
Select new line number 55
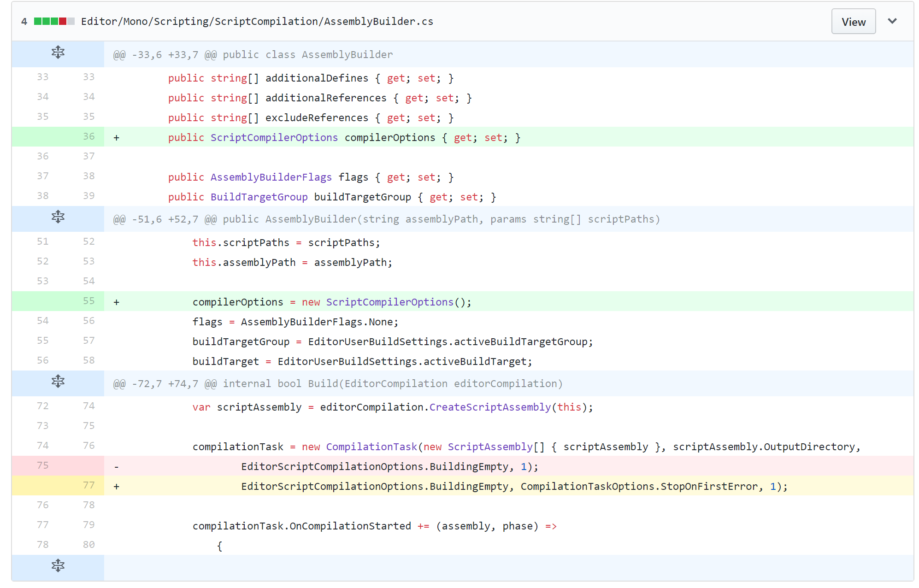pos(88,301)
